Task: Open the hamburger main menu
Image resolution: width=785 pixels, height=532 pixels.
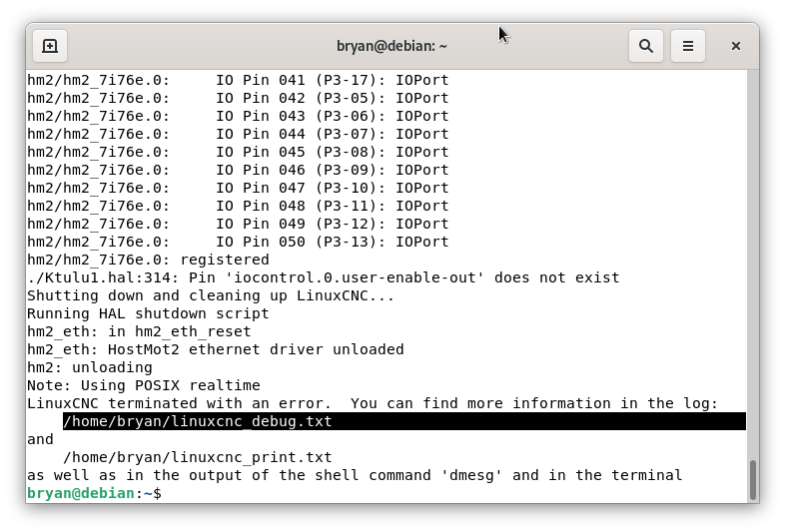Action: coord(688,46)
